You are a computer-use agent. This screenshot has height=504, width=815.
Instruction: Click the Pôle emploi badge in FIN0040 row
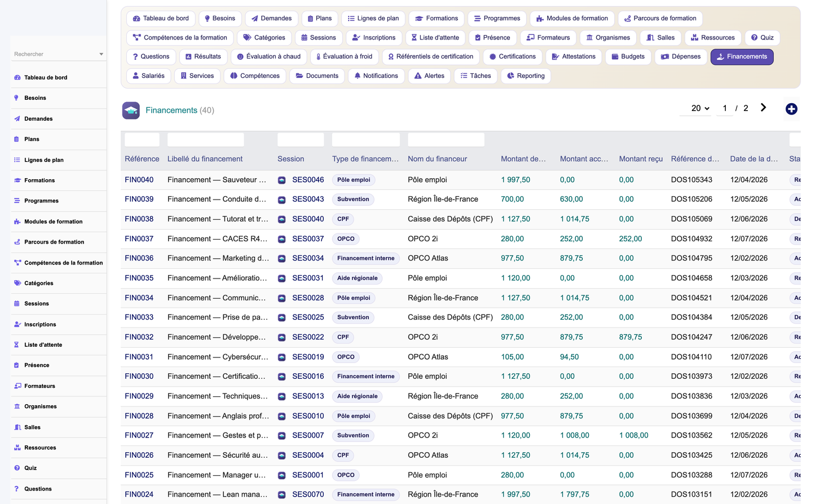(x=354, y=180)
